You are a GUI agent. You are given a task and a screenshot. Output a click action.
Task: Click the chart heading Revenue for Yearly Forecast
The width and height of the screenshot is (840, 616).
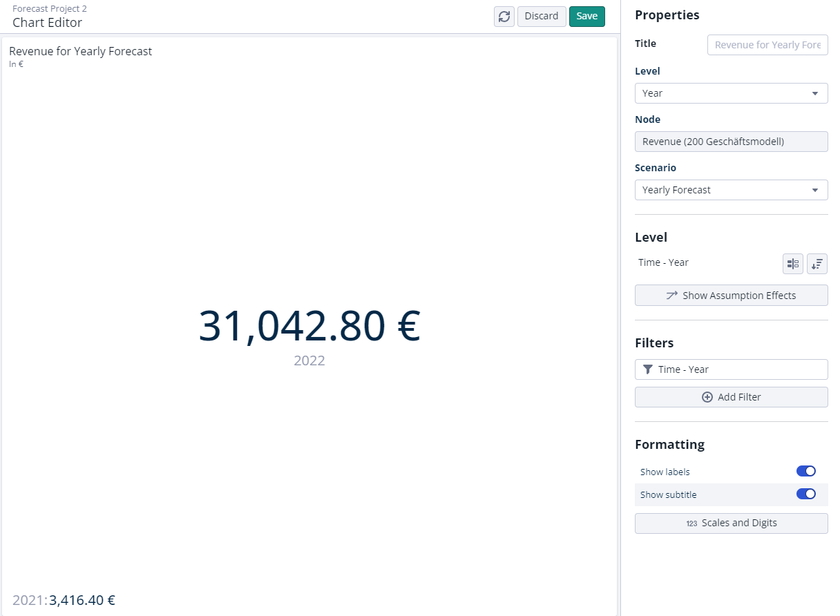pos(80,51)
